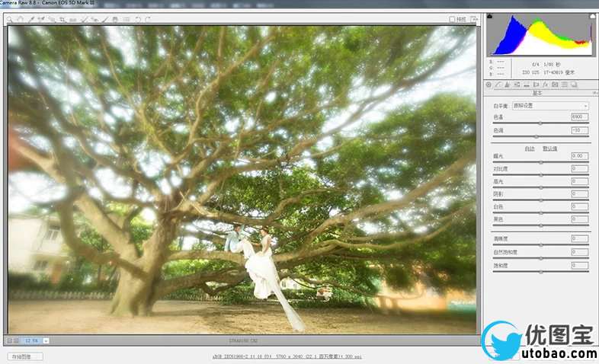Click the 自动 auto link
The image size is (599, 364).
click(530, 148)
